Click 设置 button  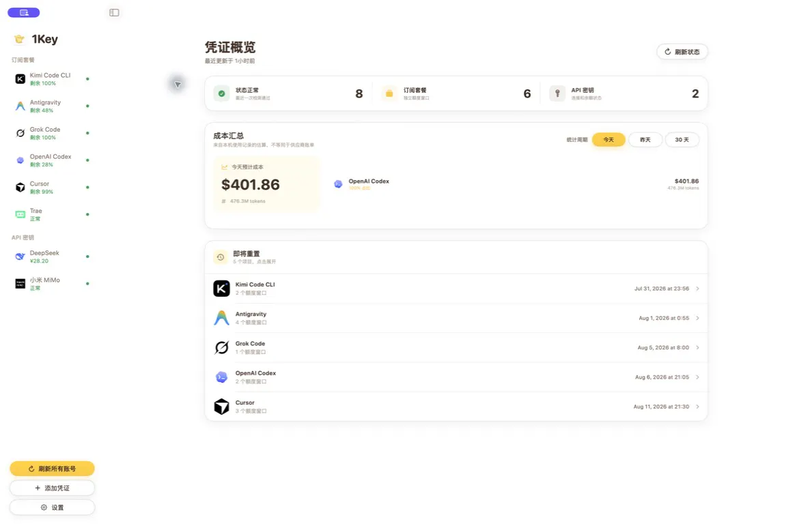pyautogui.click(x=53, y=508)
